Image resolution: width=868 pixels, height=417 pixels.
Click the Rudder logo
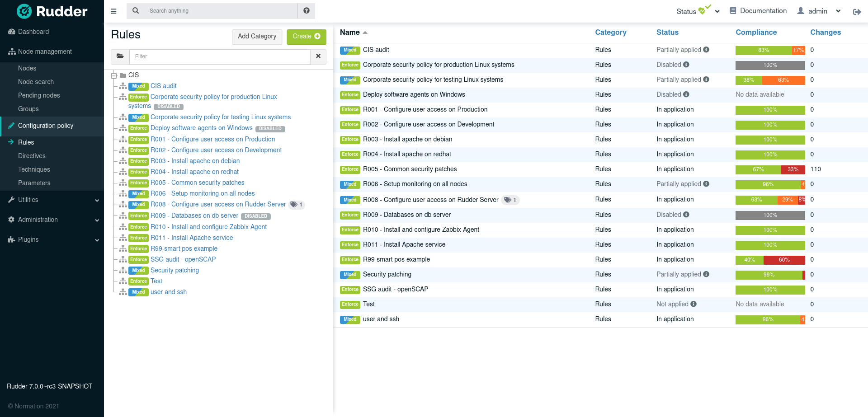click(52, 11)
